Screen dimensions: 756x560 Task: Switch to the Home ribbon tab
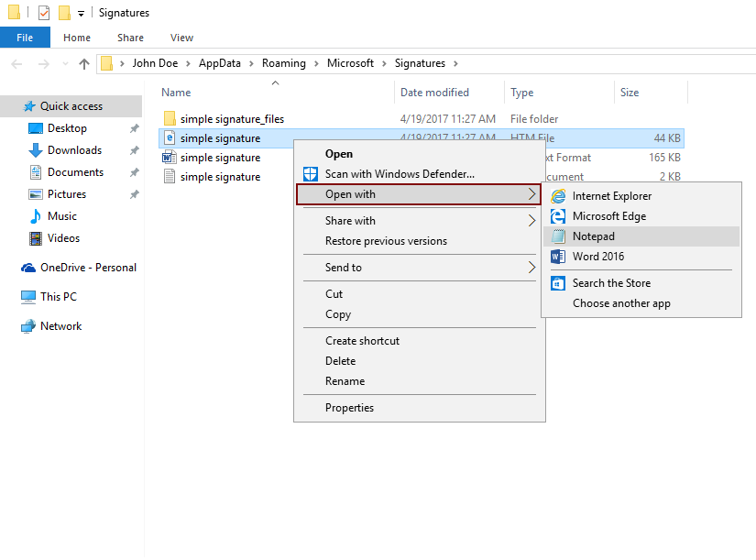pos(77,38)
